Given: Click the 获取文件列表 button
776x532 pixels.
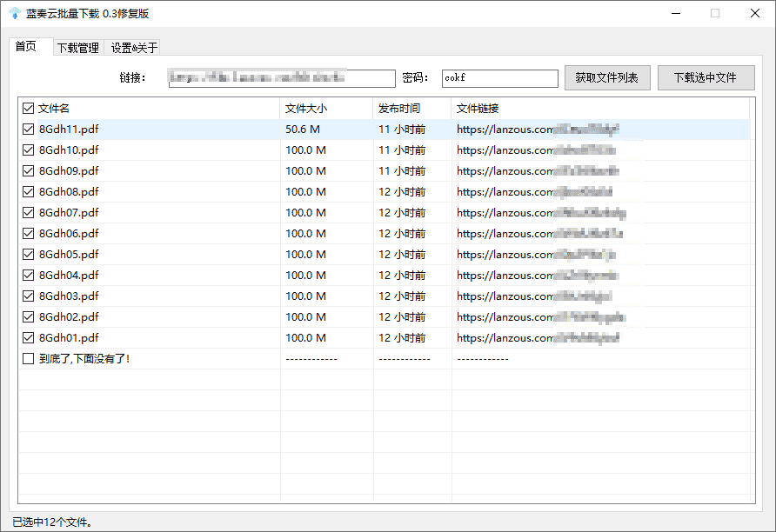Looking at the screenshot, I should click(606, 77).
